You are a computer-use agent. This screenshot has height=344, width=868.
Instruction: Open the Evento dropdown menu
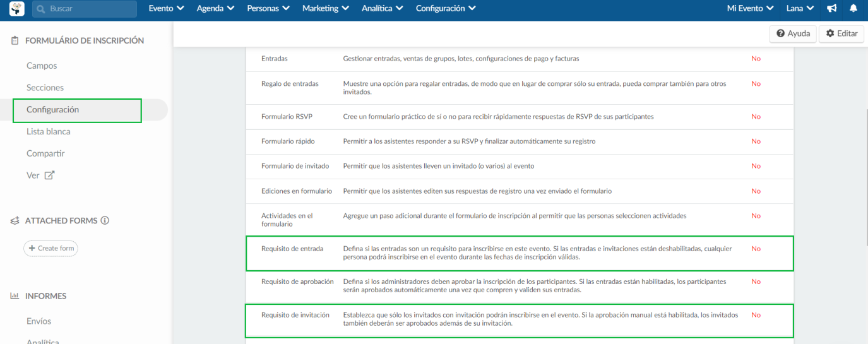click(166, 9)
